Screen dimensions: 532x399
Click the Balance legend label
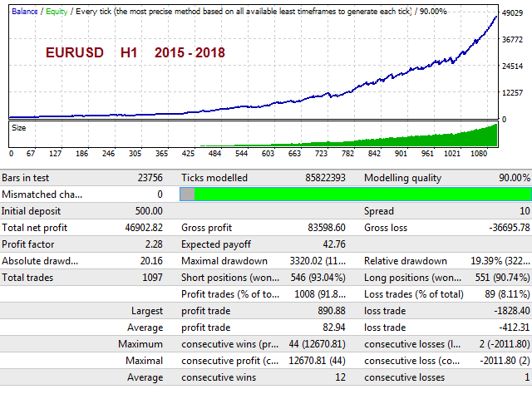24,12
